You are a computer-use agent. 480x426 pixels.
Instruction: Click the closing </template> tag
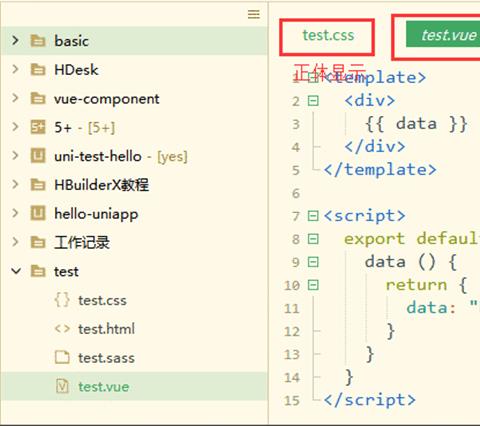[380, 170]
